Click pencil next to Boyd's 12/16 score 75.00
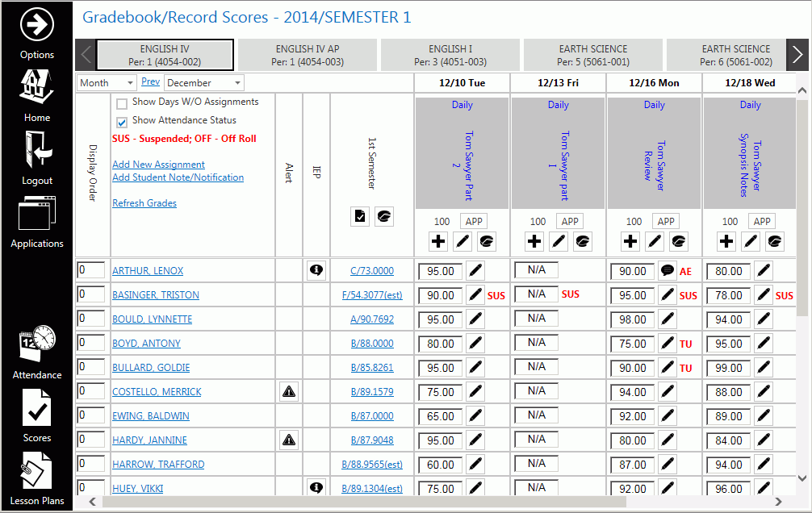 coord(668,343)
